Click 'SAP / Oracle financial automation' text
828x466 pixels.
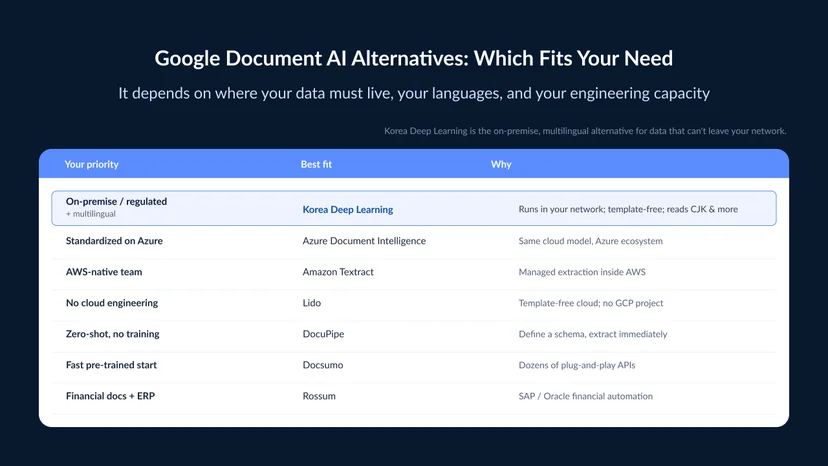tap(585, 396)
